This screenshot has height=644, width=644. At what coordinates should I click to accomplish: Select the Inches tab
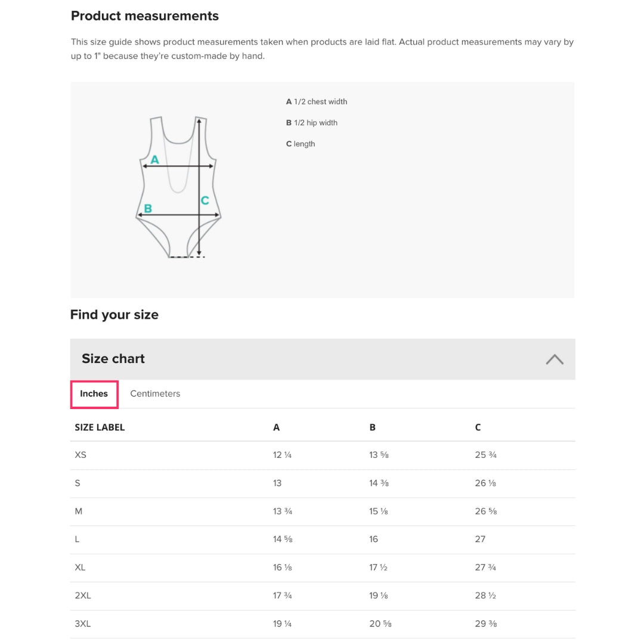(94, 394)
